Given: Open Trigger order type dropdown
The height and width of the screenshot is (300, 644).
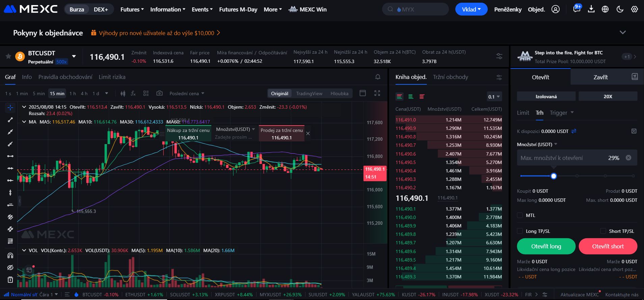Looking at the screenshot, I should 562,113.
